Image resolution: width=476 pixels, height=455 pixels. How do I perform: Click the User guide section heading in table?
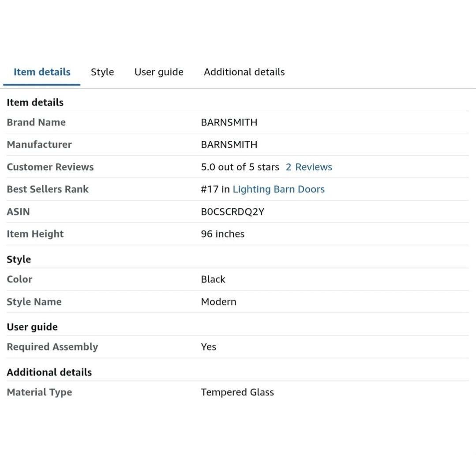[x=32, y=327]
